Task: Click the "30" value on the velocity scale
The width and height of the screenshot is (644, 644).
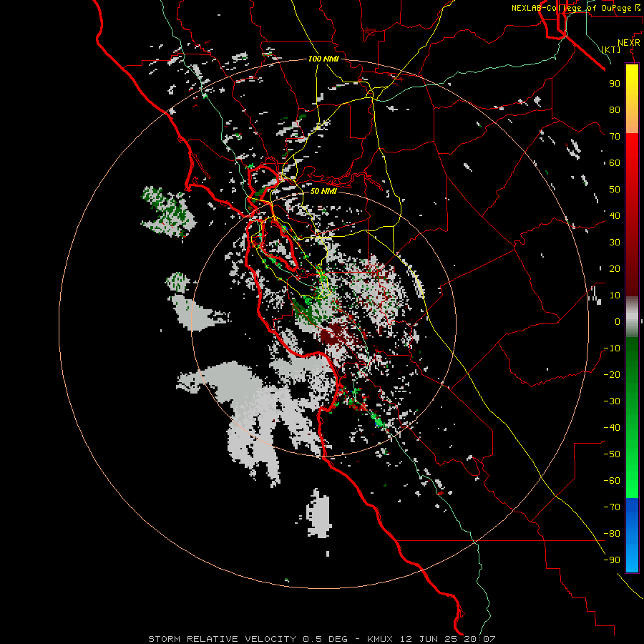Action: tap(615, 243)
